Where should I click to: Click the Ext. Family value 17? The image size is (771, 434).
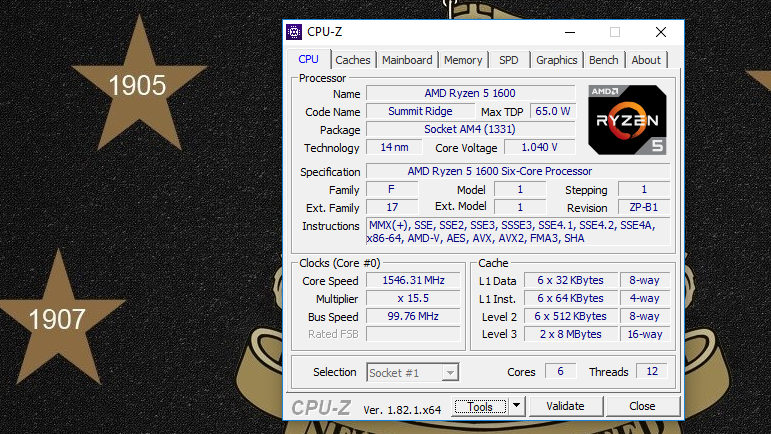(392, 207)
